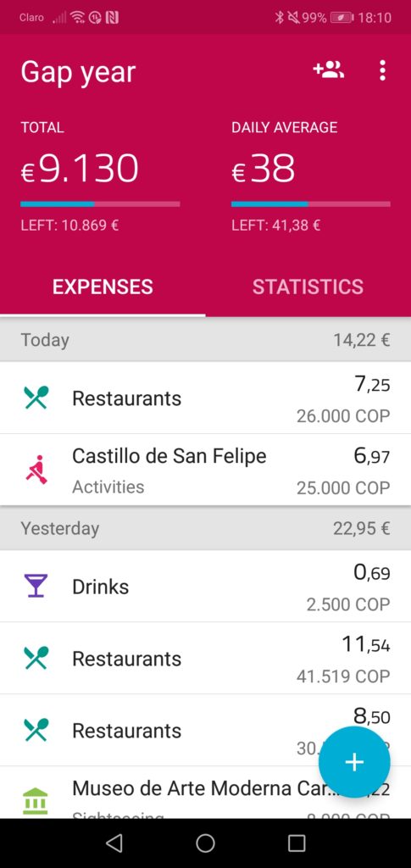Open the 7,25 Restaurants expense

[x=205, y=398]
